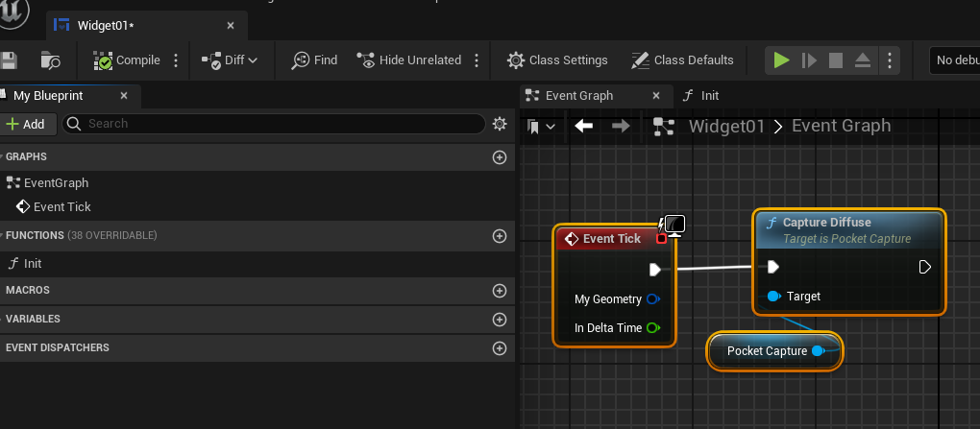
Task: Click Widget01 in the breadcrumb
Action: 726,126
